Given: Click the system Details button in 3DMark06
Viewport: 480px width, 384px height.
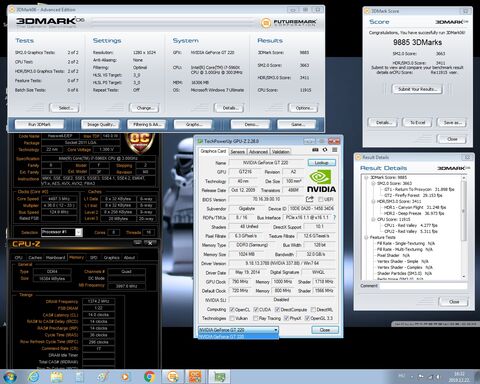Looking at the screenshot, I should [x=229, y=108].
